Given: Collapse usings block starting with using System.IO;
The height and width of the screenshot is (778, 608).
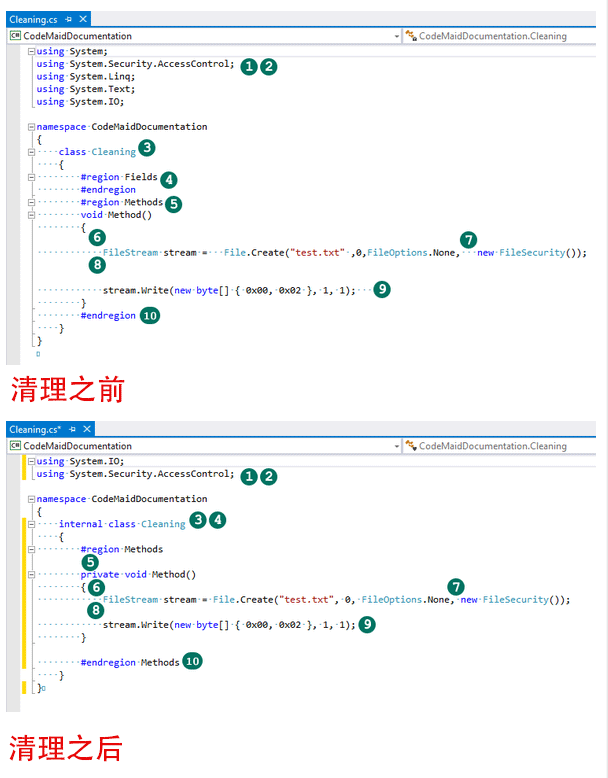Looking at the screenshot, I should click(x=31, y=461).
